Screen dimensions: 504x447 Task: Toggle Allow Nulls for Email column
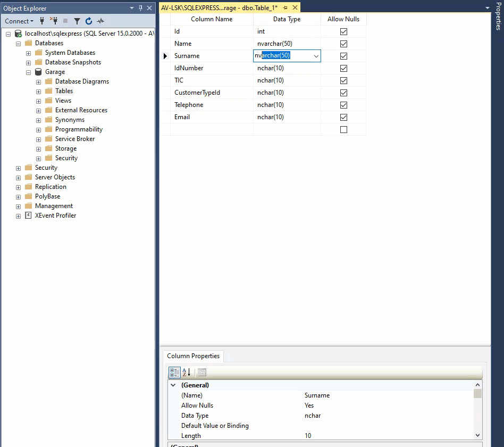pyautogui.click(x=343, y=117)
